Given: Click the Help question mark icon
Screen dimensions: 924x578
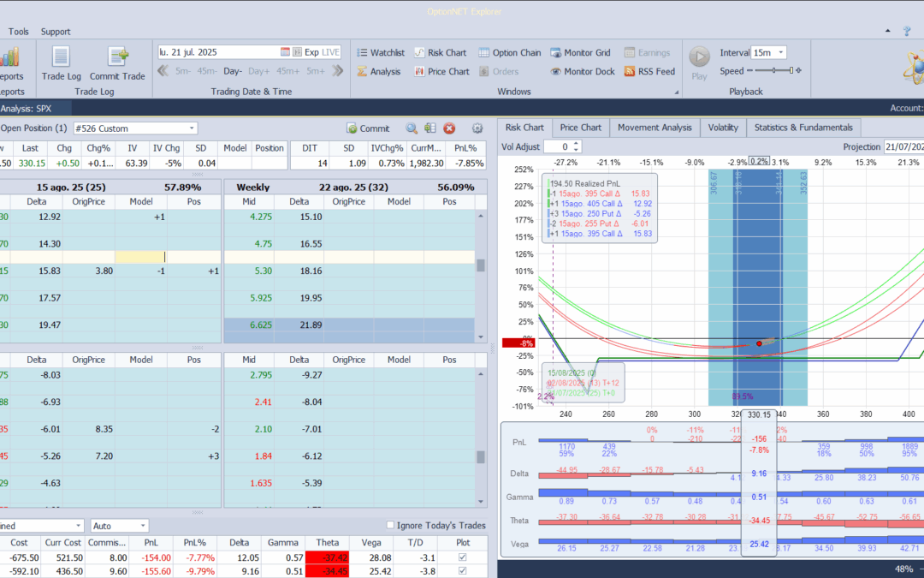Looking at the screenshot, I should [907, 32].
